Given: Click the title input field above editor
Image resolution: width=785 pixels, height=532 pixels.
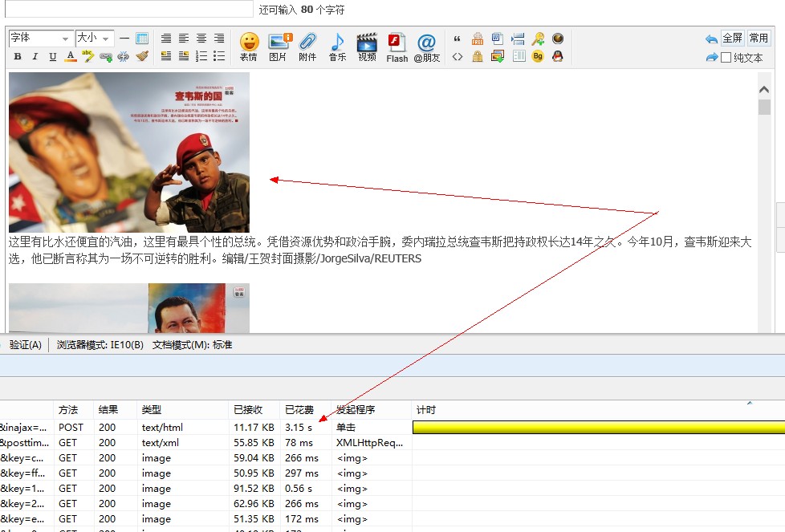Looking at the screenshot, I should click(129, 9).
